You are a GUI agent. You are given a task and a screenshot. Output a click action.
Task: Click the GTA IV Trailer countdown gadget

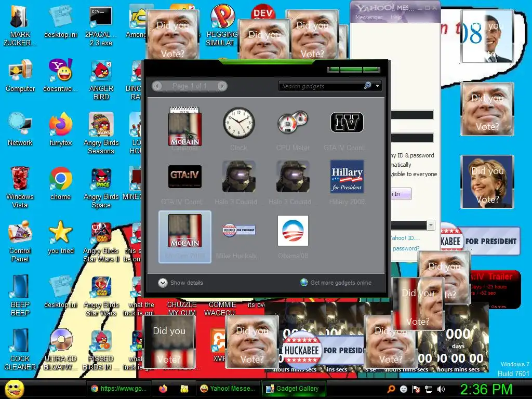tap(496, 289)
